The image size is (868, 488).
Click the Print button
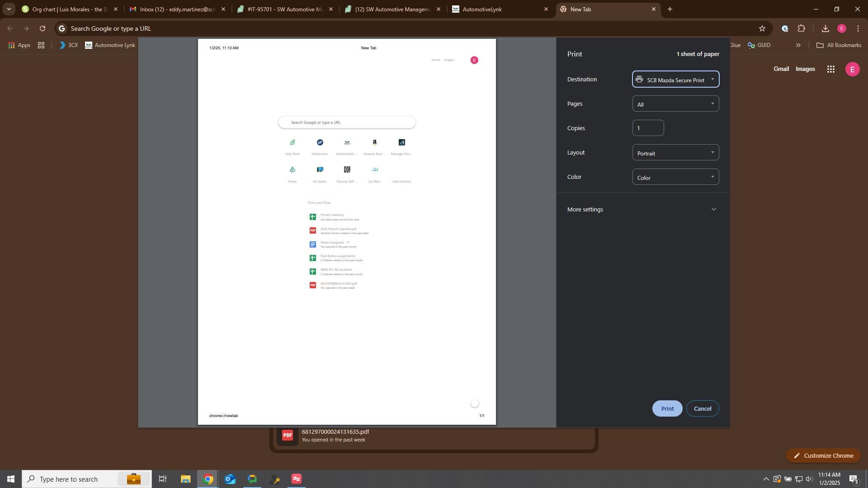click(667, 408)
